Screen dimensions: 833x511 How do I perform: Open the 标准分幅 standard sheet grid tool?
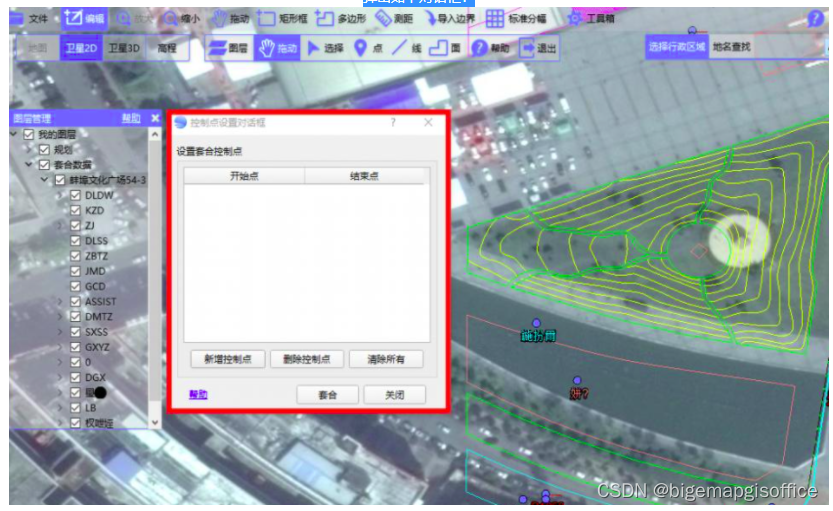[x=516, y=19]
